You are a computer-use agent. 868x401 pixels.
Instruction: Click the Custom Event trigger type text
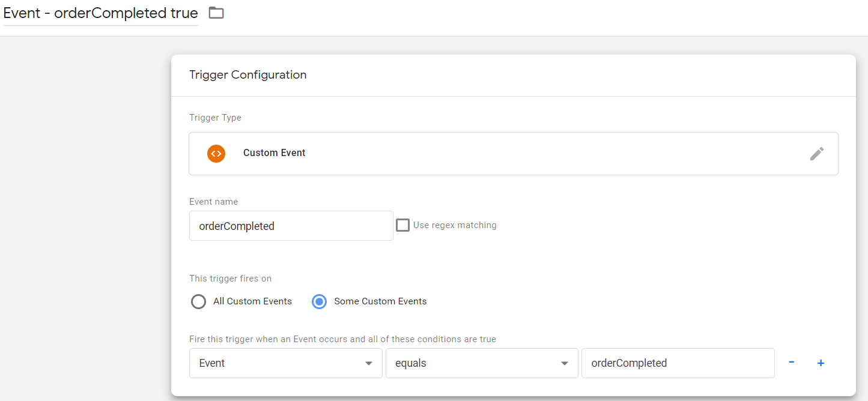pos(274,153)
